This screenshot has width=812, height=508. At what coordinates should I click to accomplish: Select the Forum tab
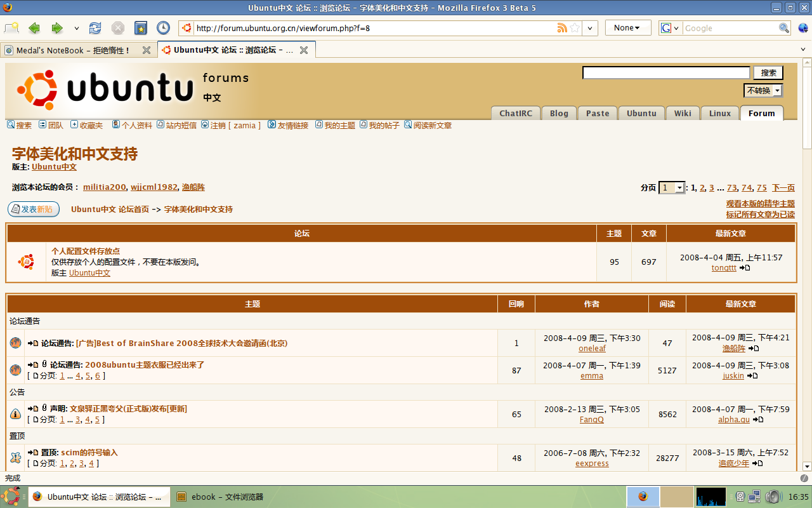(762, 113)
